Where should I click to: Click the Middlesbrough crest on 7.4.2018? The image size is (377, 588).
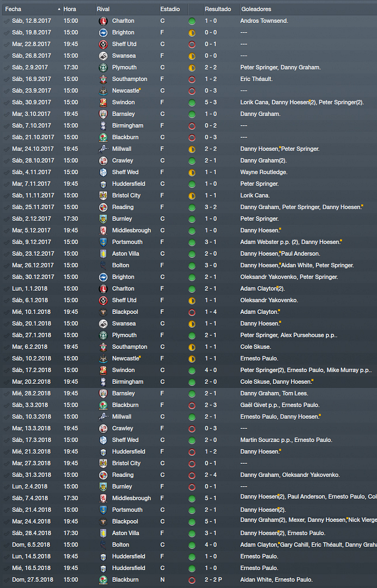point(103,498)
